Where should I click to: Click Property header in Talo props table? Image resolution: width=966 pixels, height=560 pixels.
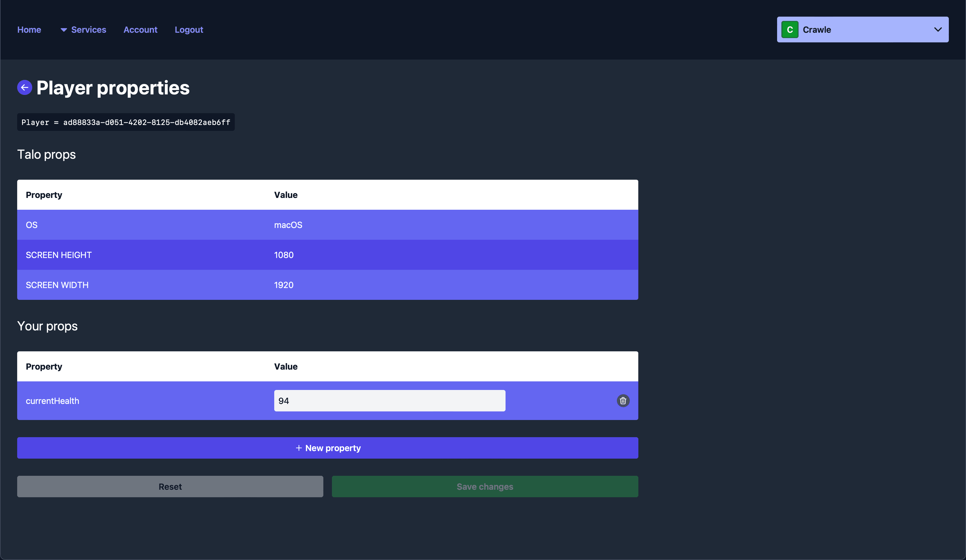pos(44,195)
